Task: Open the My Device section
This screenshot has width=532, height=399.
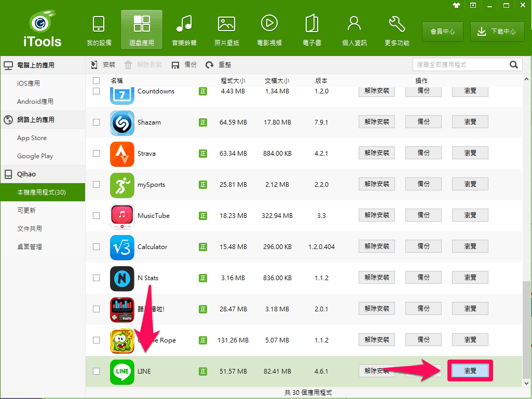Action: [99, 30]
